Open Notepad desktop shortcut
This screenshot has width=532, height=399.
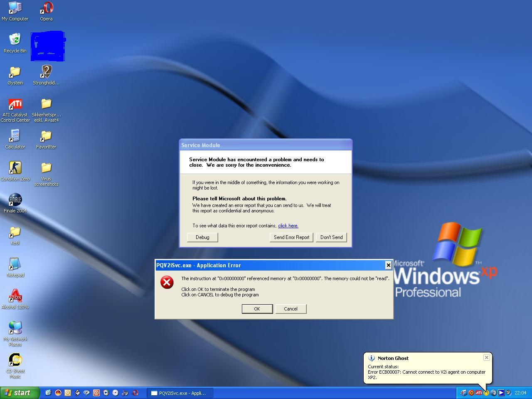tap(15, 267)
